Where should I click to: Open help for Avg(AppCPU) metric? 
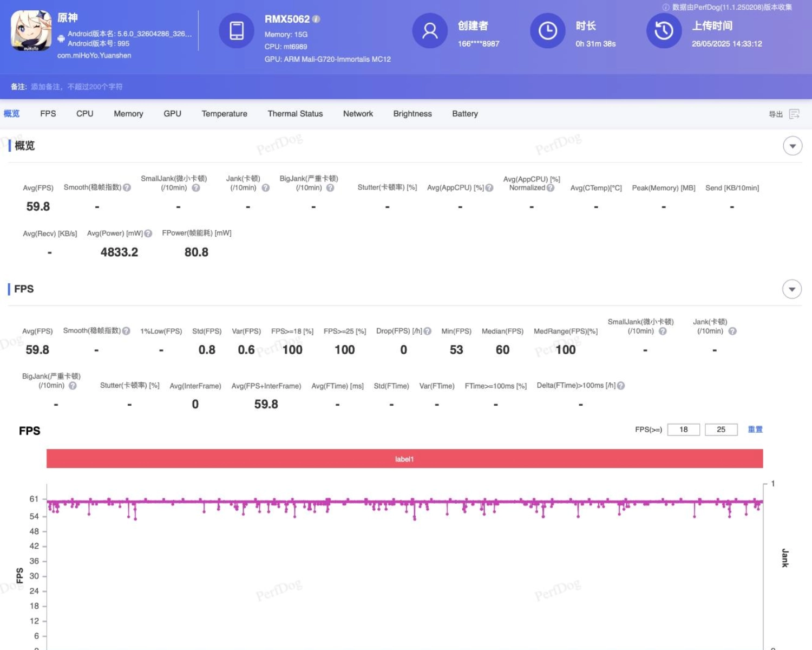489,188
